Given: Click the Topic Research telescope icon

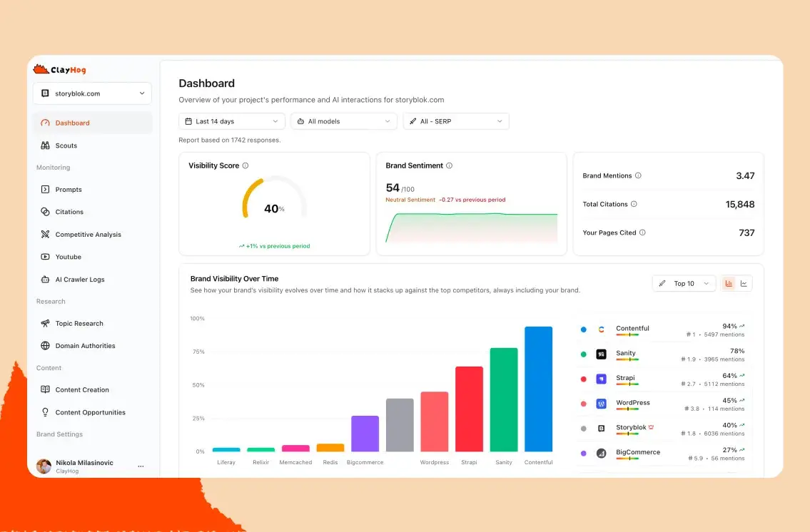Looking at the screenshot, I should pos(45,324).
